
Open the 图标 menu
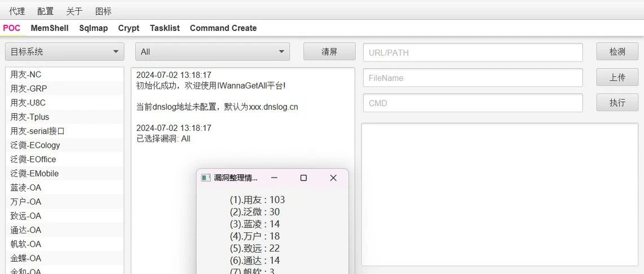tap(103, 11)
